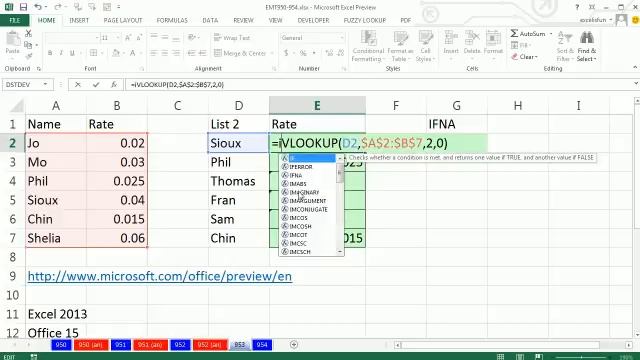Select IFNA in the autocomplete list

pyautogui.click(x=296, y=175)
